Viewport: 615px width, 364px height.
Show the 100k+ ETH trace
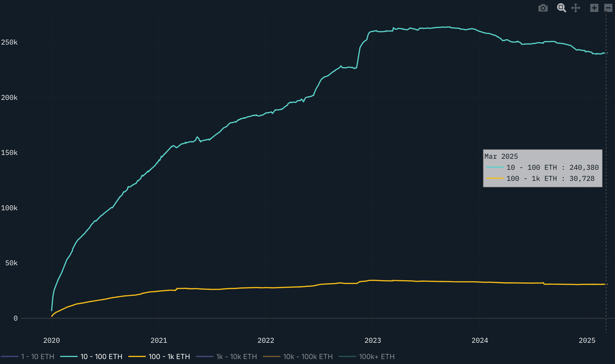[377, 356]
